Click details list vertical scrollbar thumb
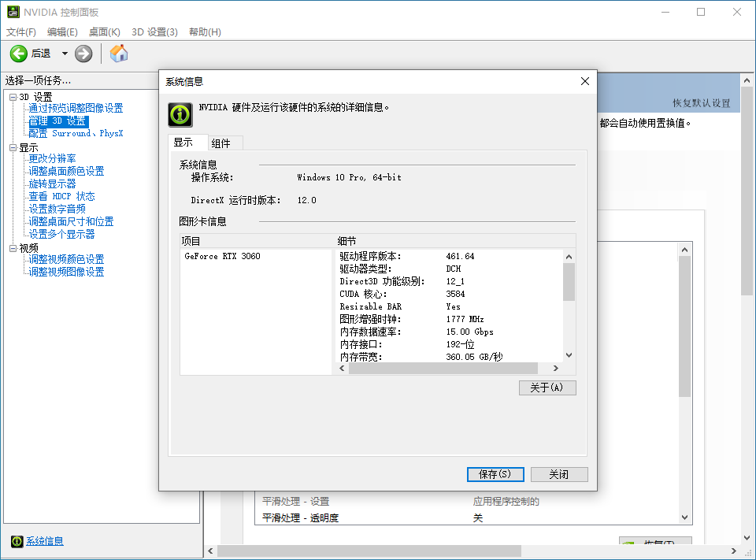Screen dimensions: 756x560 (x=569, y=282)
